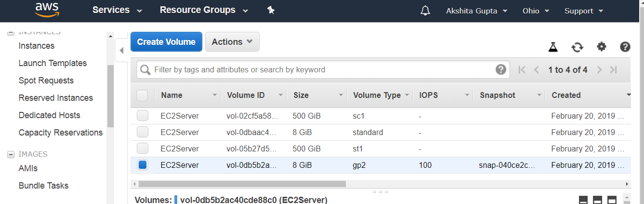Open Reserved Instances in the sidebar
644x204 pixels.
tap(56, 98)
